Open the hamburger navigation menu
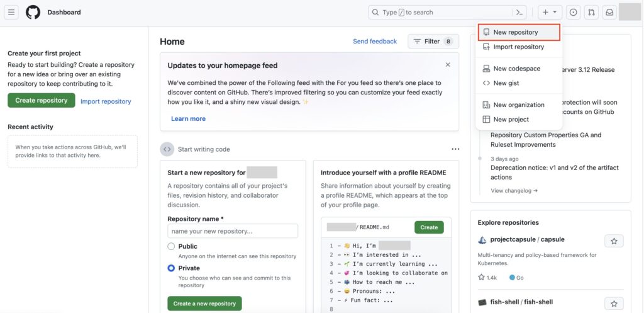 click(11, 13)
